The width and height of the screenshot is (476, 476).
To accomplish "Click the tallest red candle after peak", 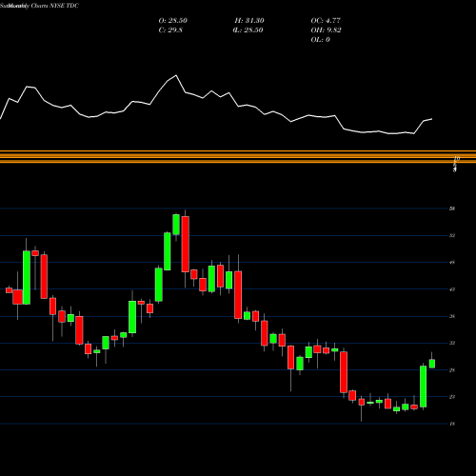I will [186, 244].
